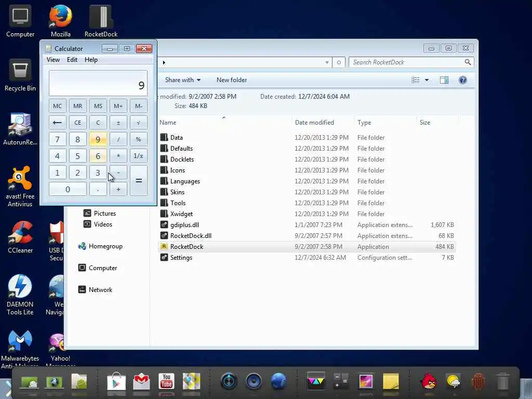Click calculator CE button
The height and width of the screenshot is (399, 532).
78,123
